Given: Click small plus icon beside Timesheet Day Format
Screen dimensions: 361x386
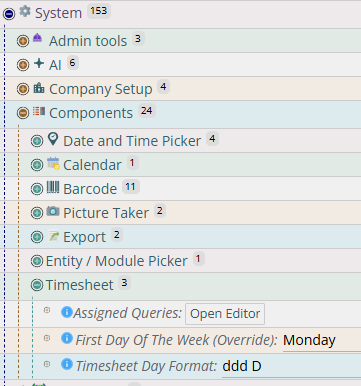Looking at the screenshot, I should [x=47, y=364].
